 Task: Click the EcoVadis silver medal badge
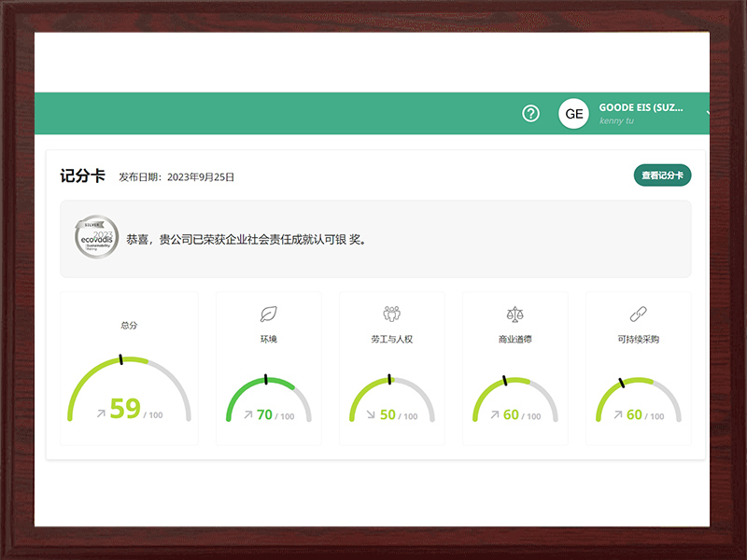[96, 238]
